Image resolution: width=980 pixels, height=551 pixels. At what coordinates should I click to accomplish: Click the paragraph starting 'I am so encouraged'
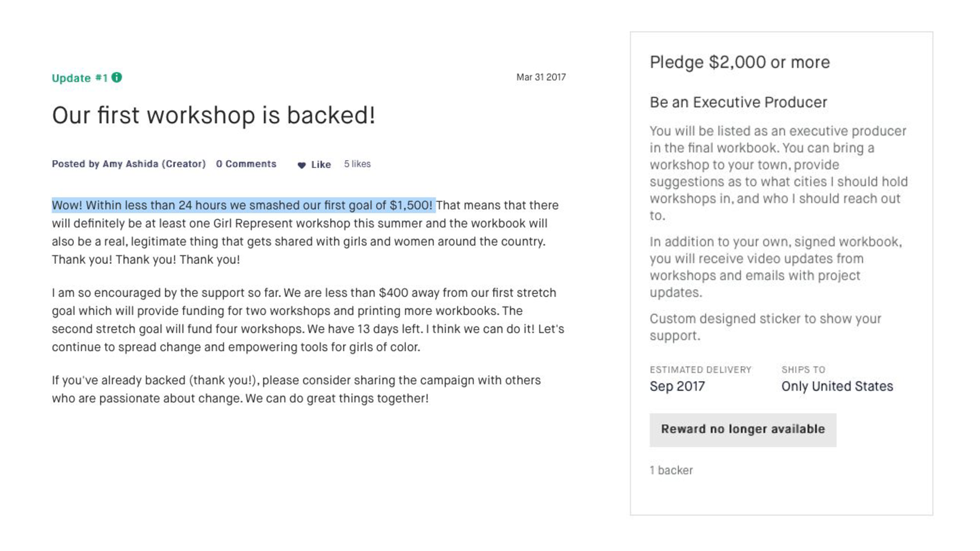[x=308, y=320]
